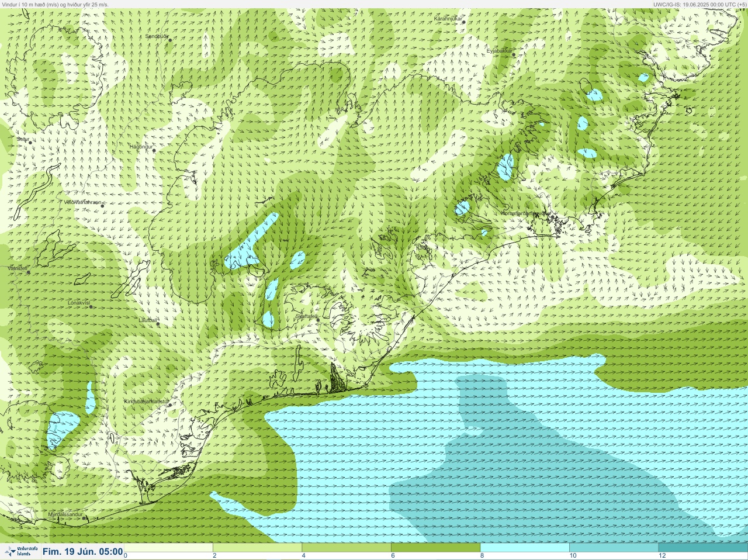Click the Kárahnjúkar station label
Screen dimensions: 748x560
pos(448,19)
